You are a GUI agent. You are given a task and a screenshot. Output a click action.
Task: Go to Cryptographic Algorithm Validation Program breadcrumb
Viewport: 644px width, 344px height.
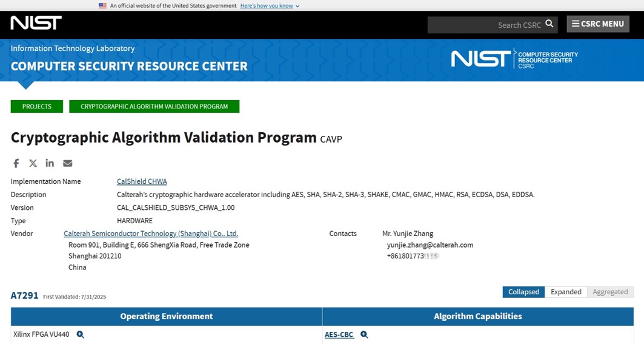tap(154, 106)
